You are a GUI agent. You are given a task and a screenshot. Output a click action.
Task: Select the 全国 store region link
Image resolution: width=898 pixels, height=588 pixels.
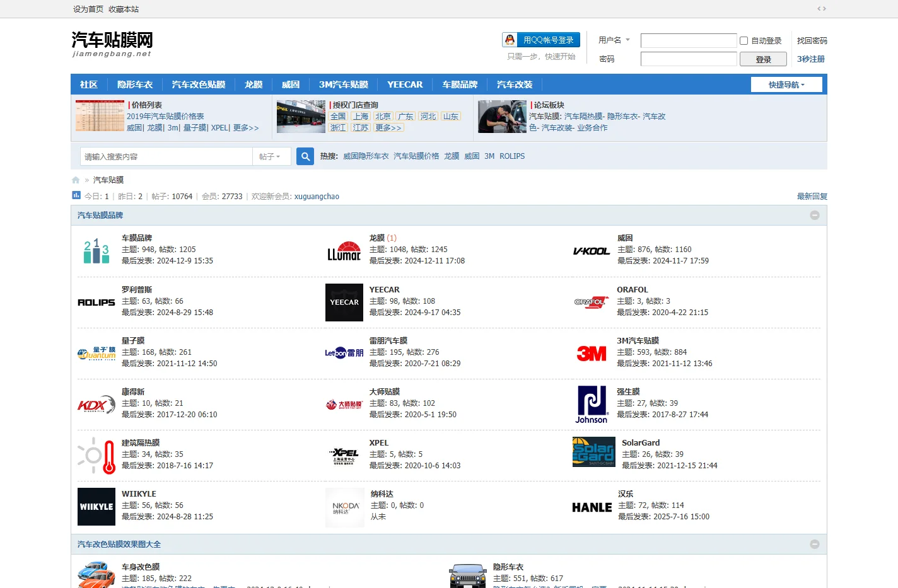339,116
